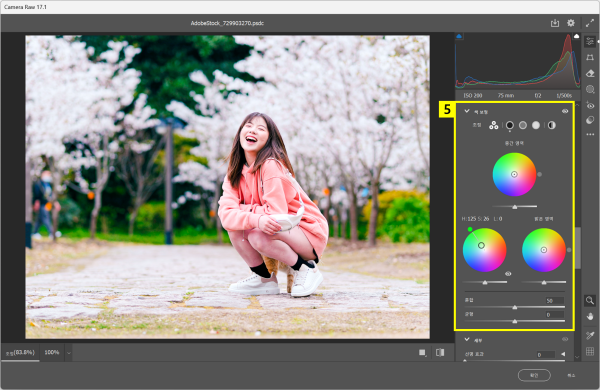
Task: Click the green hue handle on shadows wheel
Action: pyautogui.click(x=470, y=229)
